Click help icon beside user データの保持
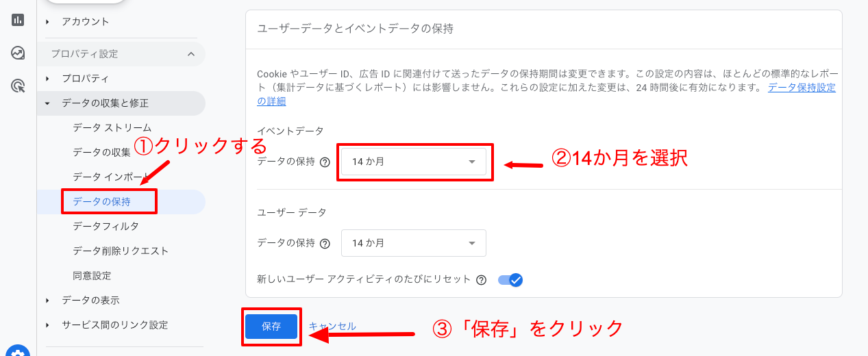The width and height of the screenshot is (868, 356). (325, 243)
